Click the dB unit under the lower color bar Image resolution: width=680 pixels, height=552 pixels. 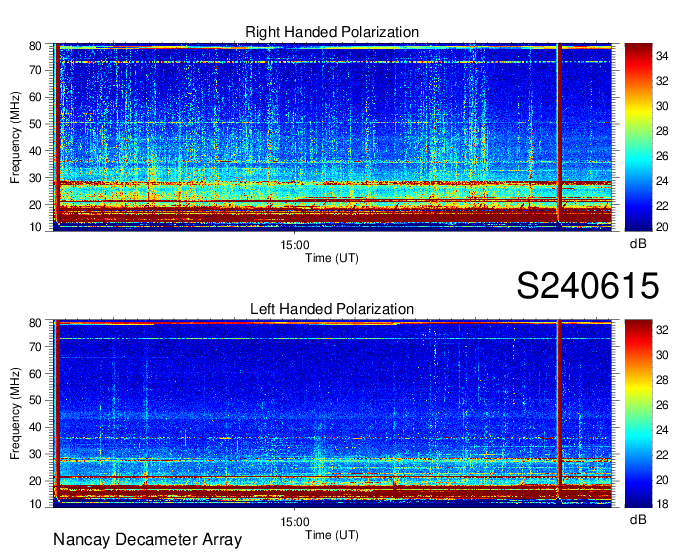click(638, 519)
